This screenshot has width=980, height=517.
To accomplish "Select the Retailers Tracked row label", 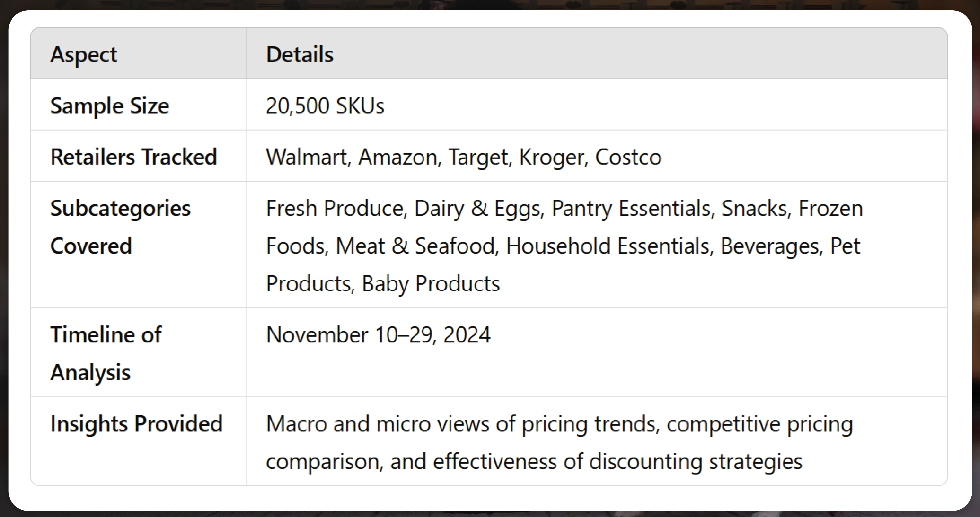I will 134,157.
